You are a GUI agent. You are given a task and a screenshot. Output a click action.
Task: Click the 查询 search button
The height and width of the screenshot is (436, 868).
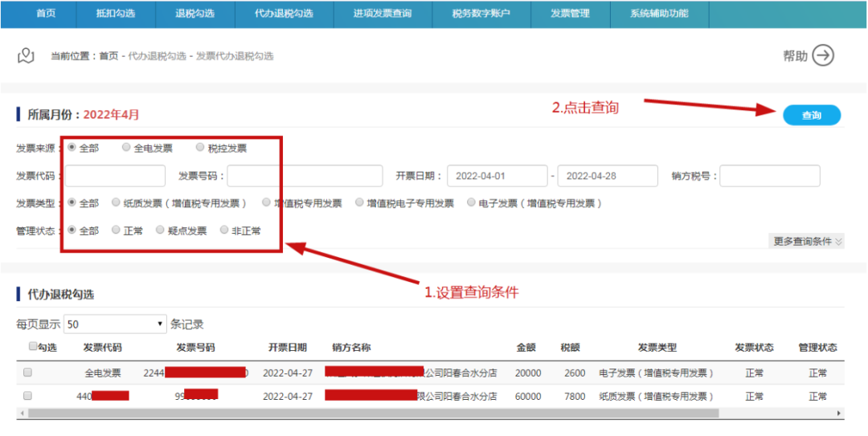(812, 116)
